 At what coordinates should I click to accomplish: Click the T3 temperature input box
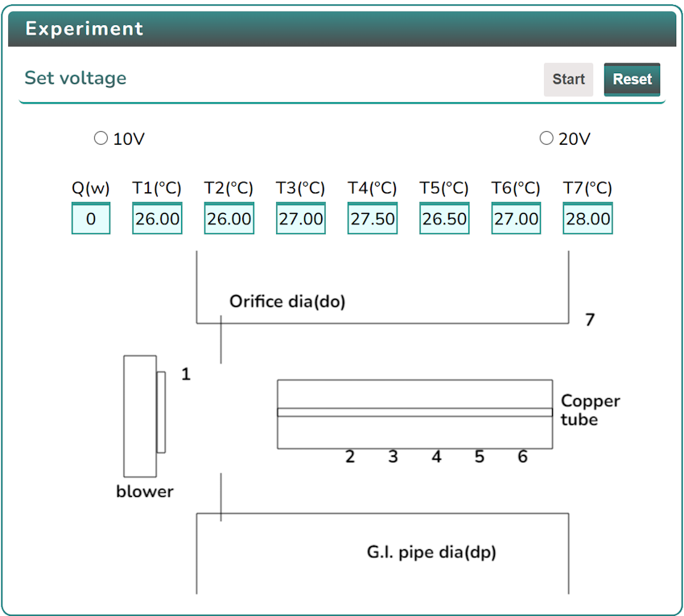click(301, 219)
